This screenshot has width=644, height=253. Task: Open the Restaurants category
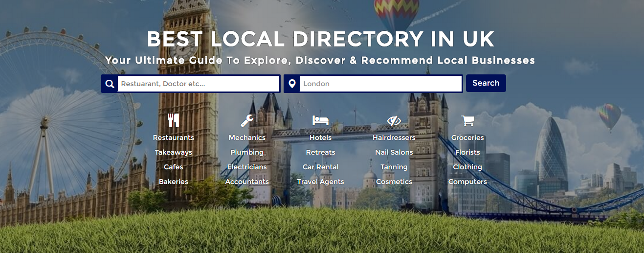click(x=174, y=138)
